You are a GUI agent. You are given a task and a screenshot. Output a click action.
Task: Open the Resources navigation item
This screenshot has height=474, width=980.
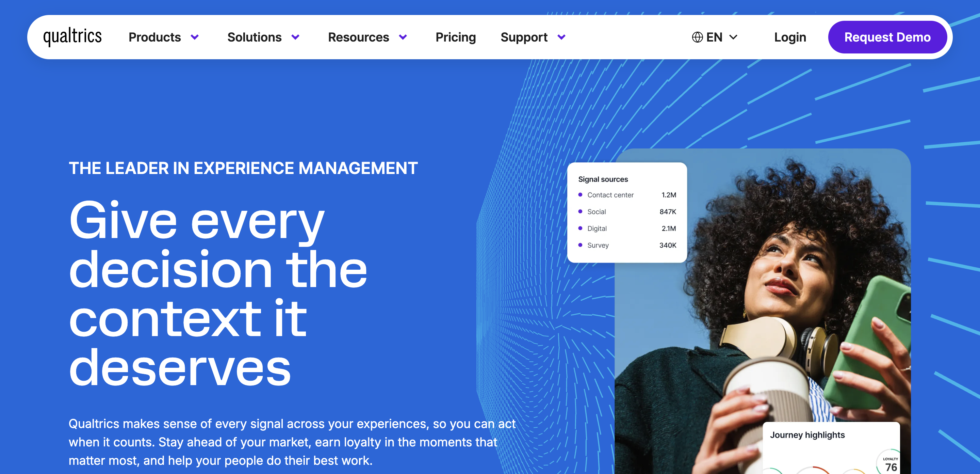(358, 37)
